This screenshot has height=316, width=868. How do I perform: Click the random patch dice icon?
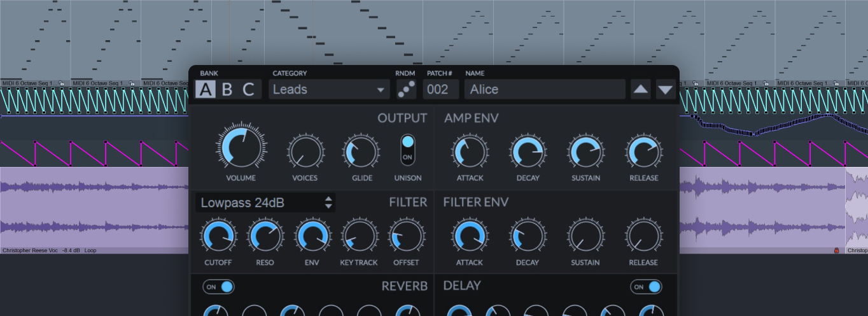click(406, 89)
